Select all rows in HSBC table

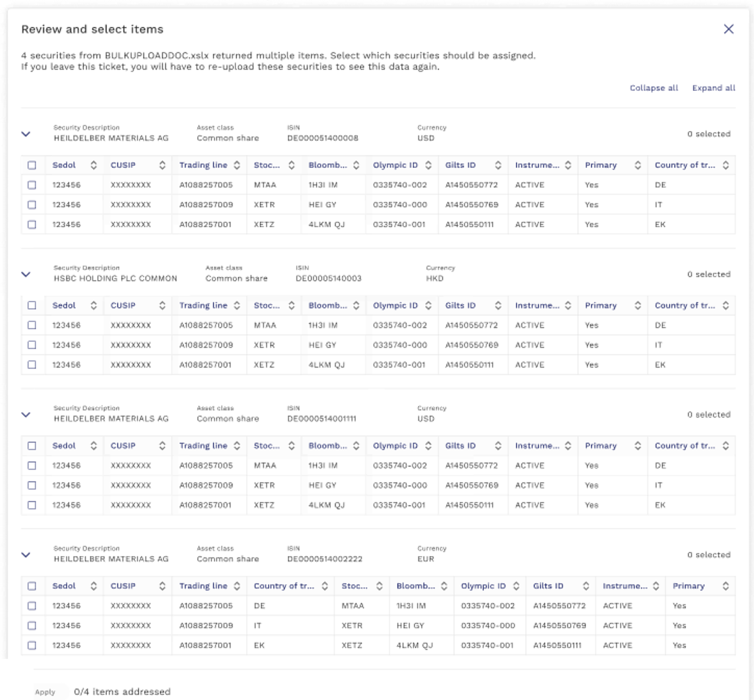point(32,305)
